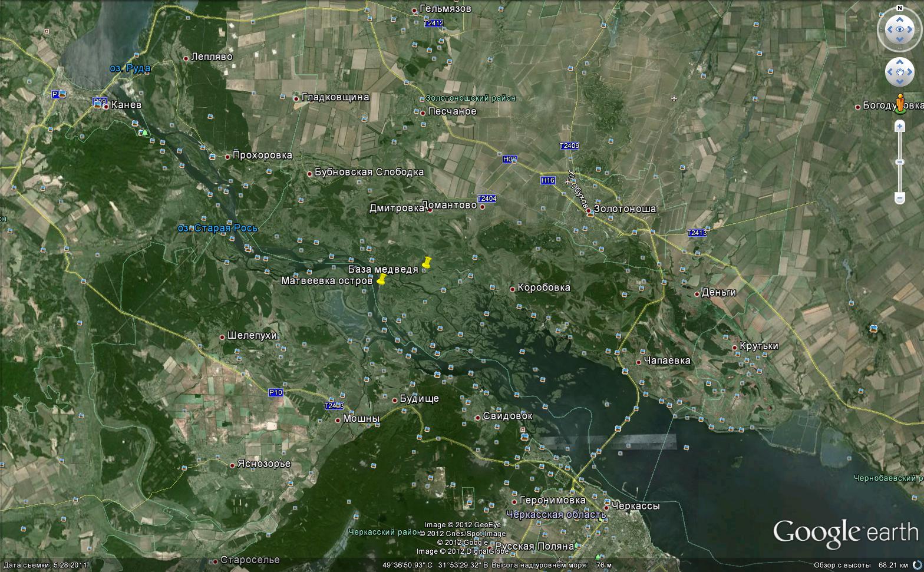Open the Черкассы city label
Image resolution: width=924 pixels, height=572 pixels.
pyautogui.click(x=635, y=506)
